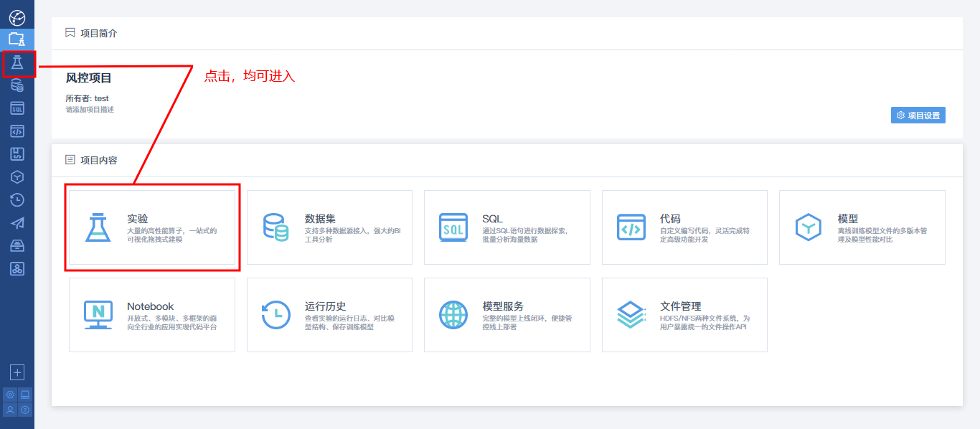This screenshot has width=980, height=429.
Task: Open the 运行历史 card title
Action: [326, 306]
